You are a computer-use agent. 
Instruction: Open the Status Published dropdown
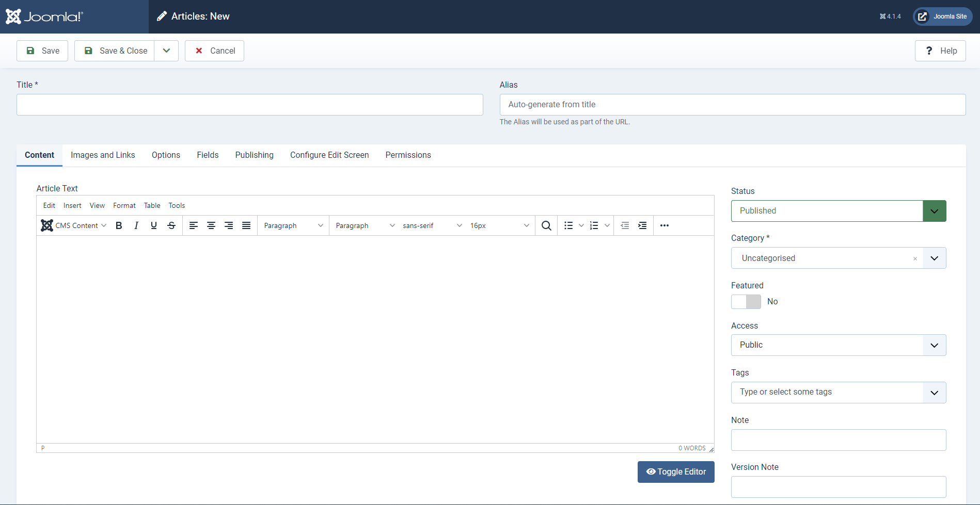(x=839, y=211)
